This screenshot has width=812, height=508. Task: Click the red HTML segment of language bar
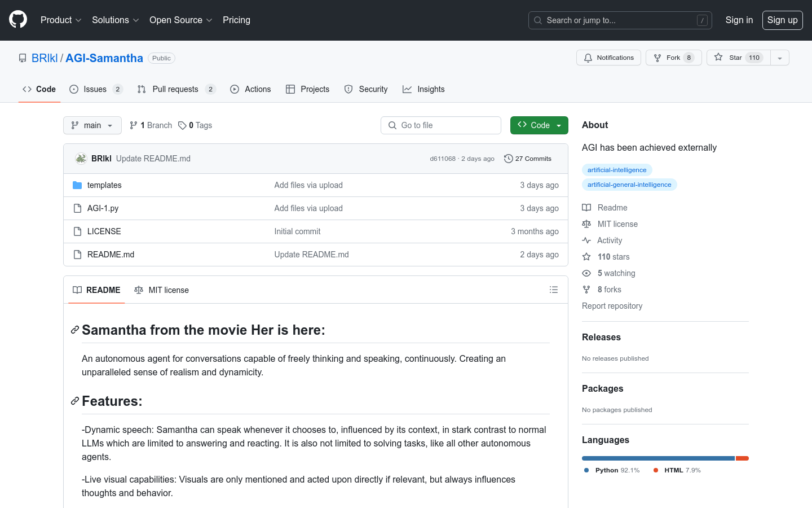click(742, 458)
